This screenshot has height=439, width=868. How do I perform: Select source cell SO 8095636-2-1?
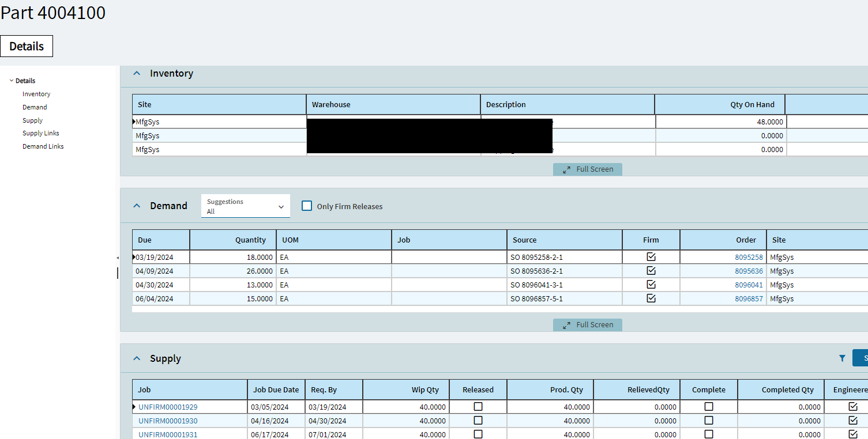565,271
